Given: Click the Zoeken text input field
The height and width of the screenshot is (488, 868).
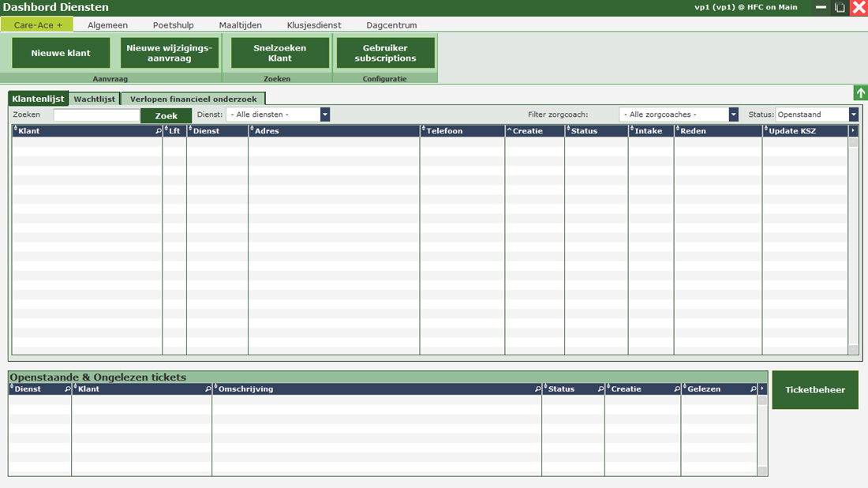Looking at the screenshot, I should pyautogui.click(x=96, y=115).
